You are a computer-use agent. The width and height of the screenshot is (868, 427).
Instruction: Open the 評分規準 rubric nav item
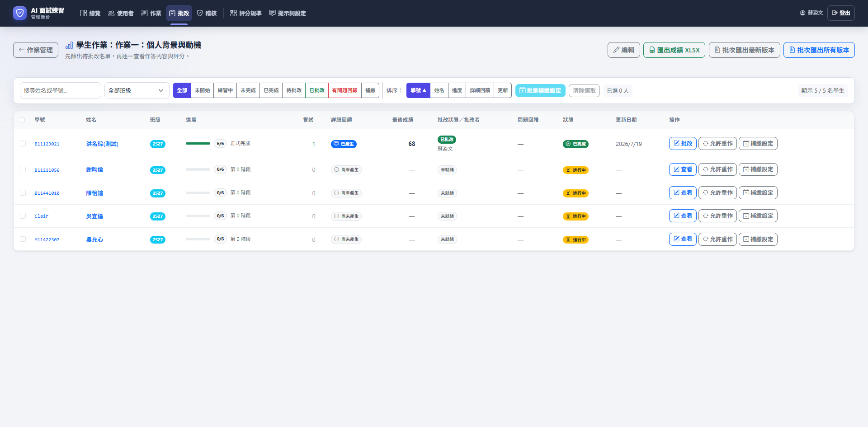(x=245, y=13)
